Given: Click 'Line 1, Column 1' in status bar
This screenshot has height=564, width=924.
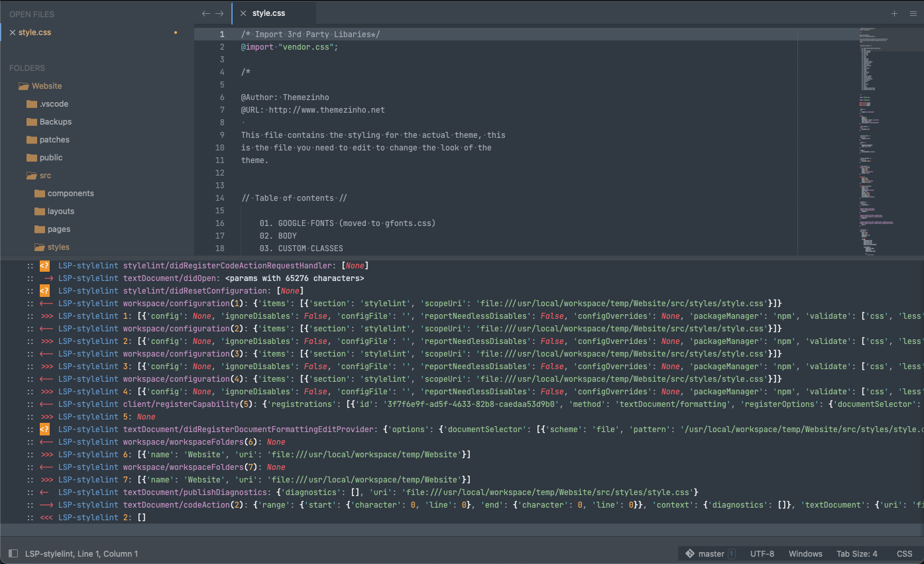Looking at the screenshot, I should coord(108,553).
